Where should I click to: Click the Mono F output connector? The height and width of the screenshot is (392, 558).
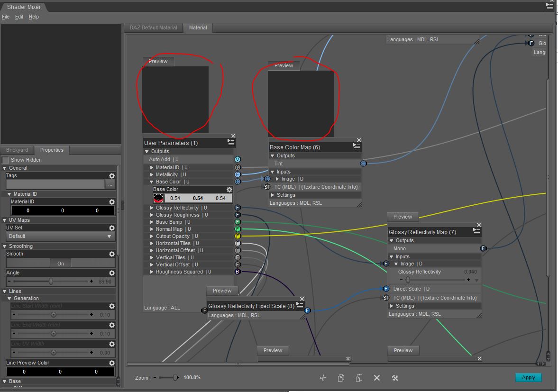click(483, 248)
